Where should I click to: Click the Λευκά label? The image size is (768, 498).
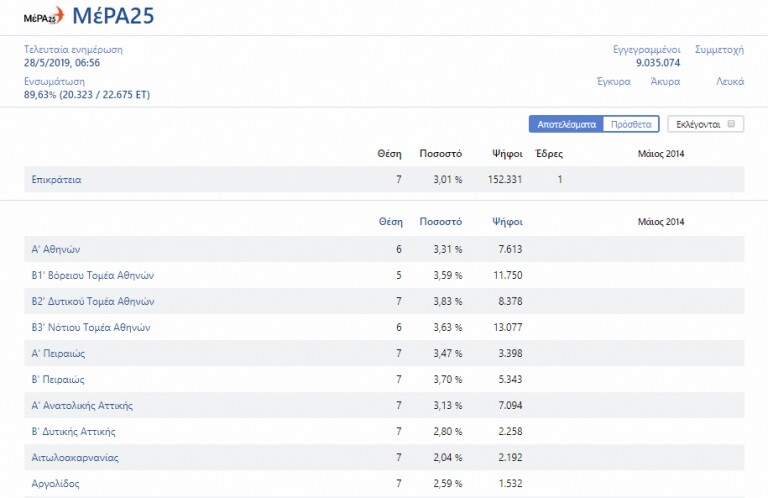(730, 81)
